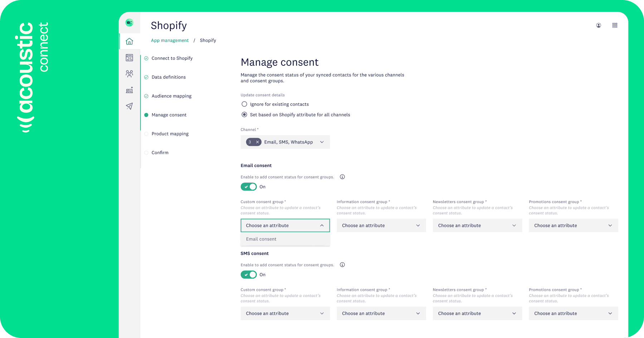The width and height of the screenshot is (644, 338).
Task: Open the Home page from the sidebar
Action: coord(129,41)
